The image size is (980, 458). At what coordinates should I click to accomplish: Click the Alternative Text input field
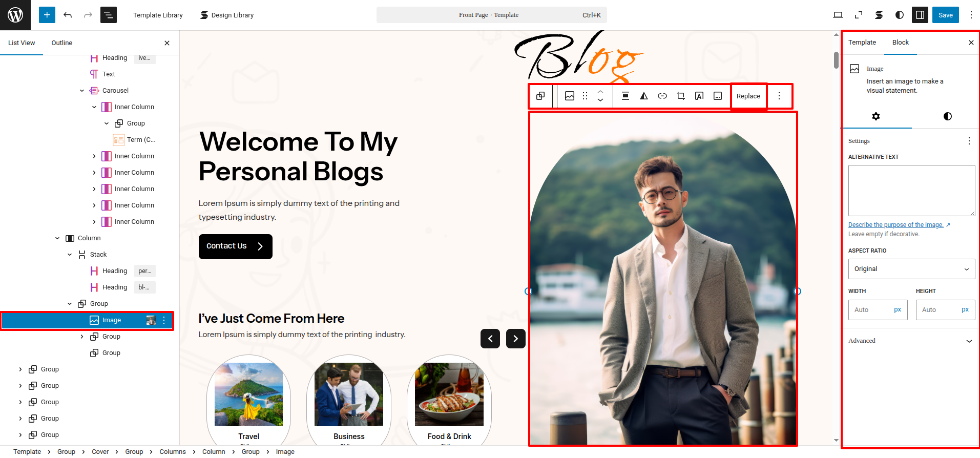[911, 191]
